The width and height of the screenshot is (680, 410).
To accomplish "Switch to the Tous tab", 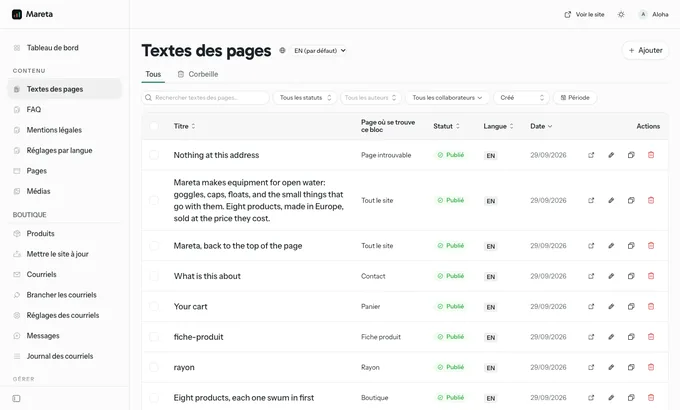I will click(x=153, y=74).
